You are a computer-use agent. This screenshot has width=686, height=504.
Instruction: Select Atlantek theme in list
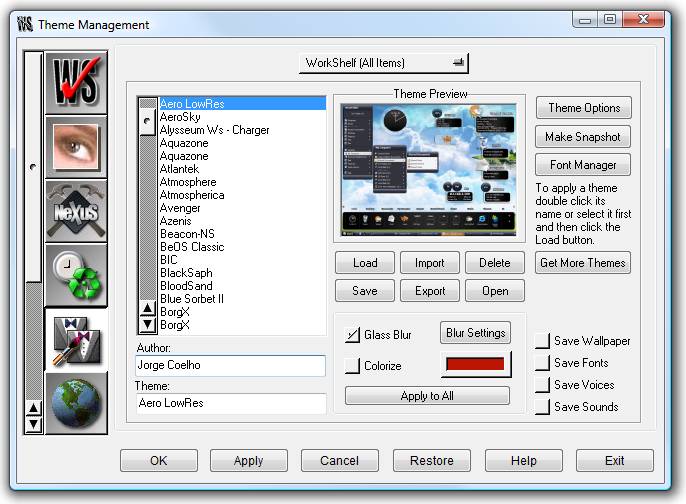(242, 169)
